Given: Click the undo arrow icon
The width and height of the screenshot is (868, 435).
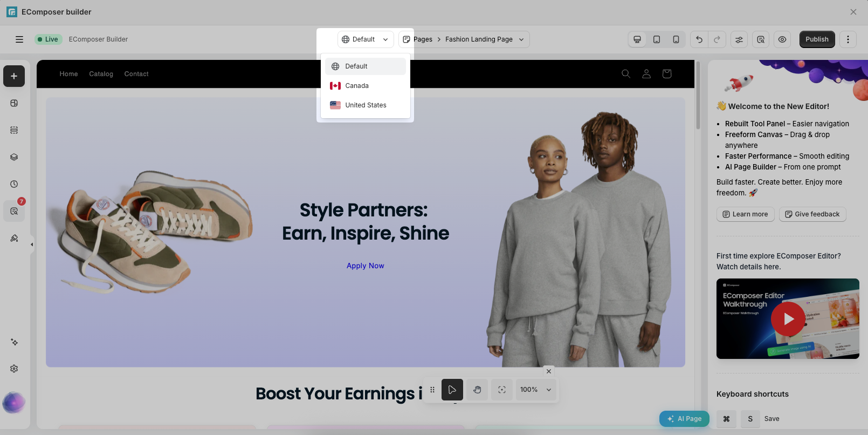Looking at the screenshot, I should tap(699, 39).
